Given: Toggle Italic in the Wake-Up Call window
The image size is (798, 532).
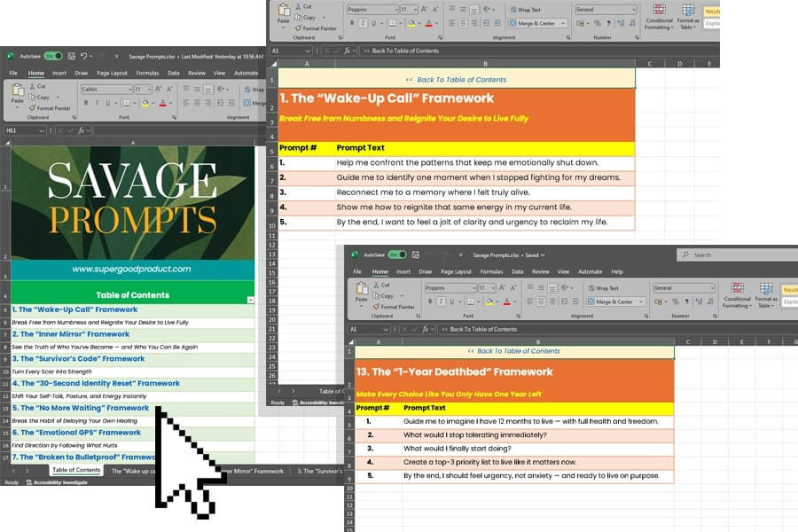Looking at the screenshot, I should pos(363,23).
